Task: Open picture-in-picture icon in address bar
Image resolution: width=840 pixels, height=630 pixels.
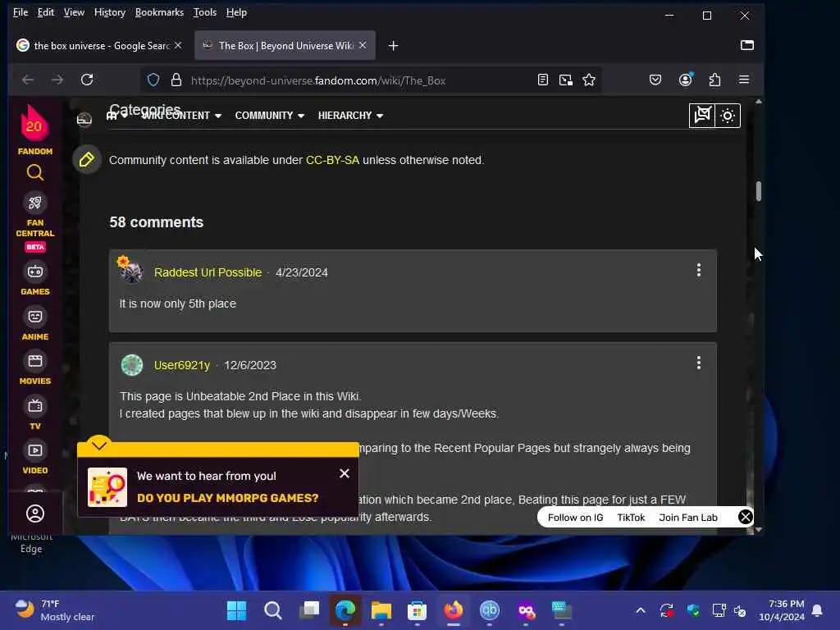Action: [x=566, y=80]
